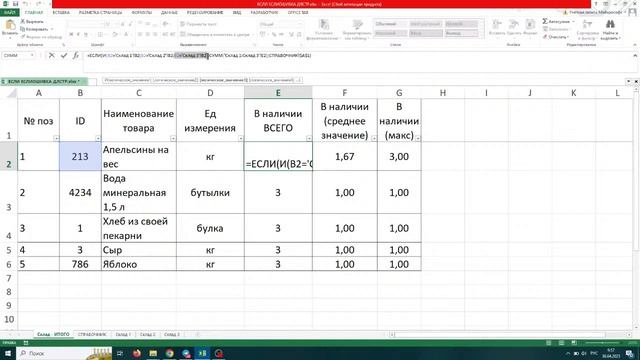640x360 pixels.
Task: Open the Склад 1 sheet tab
Action: (x=123, y=334)
